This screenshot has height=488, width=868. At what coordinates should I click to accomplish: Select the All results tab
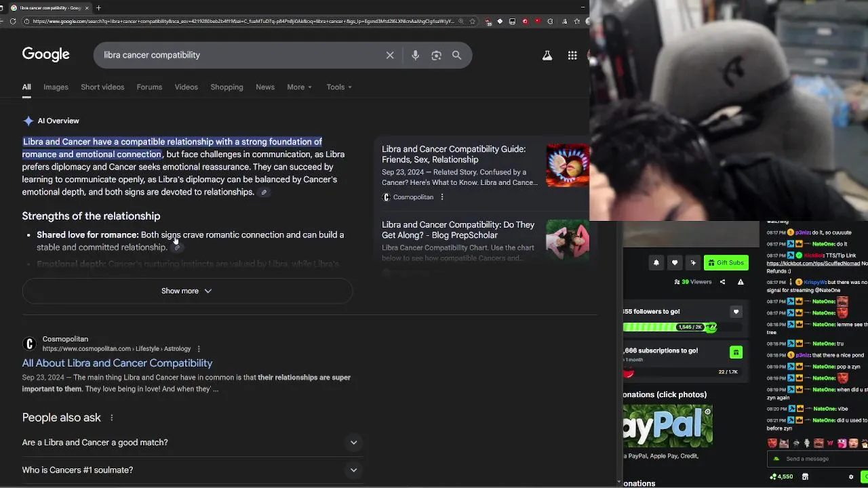pyautogui.click(x=26, y=87)
